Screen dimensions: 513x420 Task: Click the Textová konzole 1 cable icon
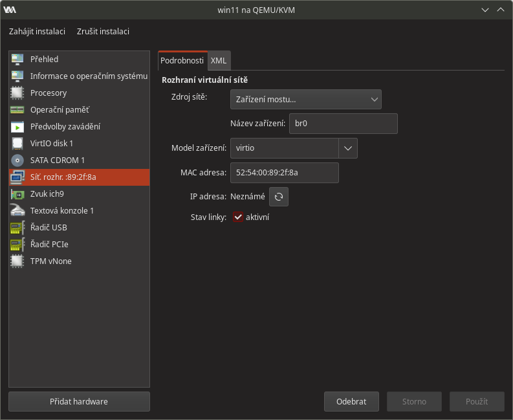[17, 211]
